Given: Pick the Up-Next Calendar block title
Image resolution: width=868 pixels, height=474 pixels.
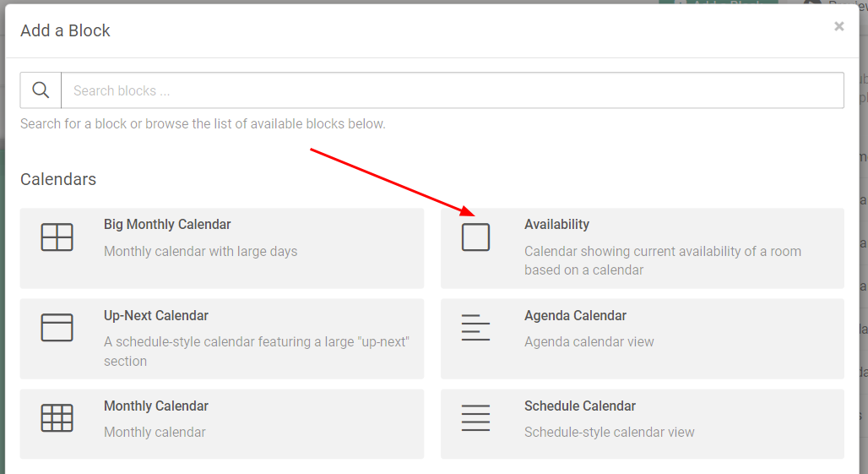Looking at the screenshot, I should tap(156, 316).
